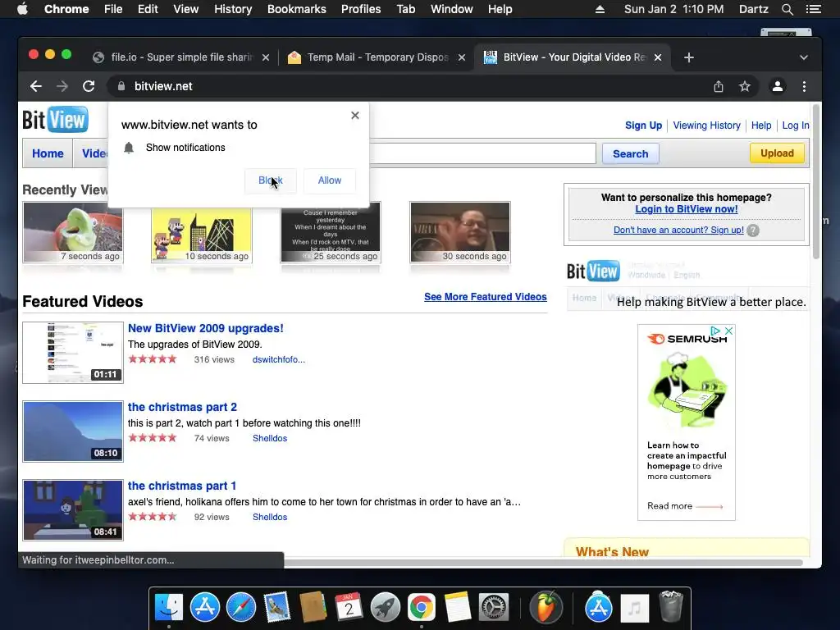This screenshot has height=630, width=840.
Task: Allow notifications from bitview.net
Action: coord(330,180)
